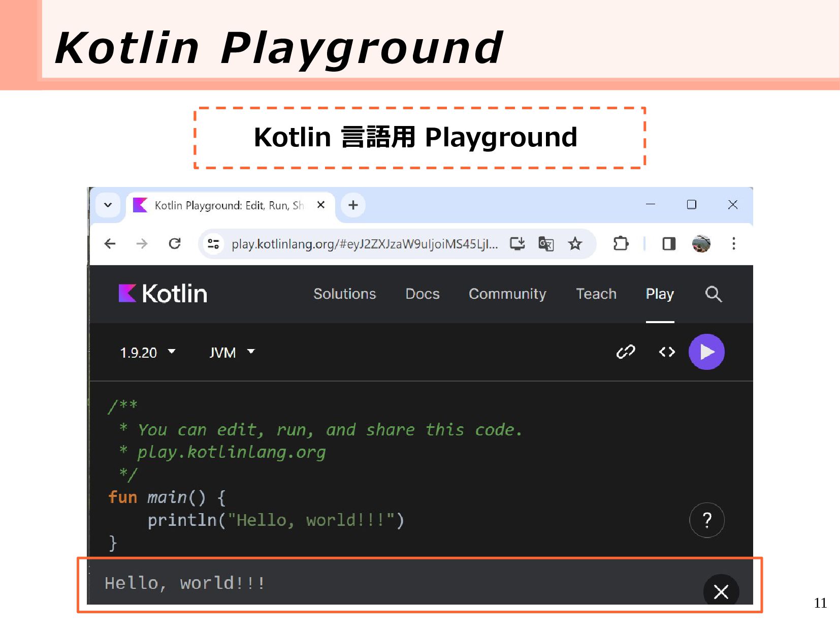Go to the Kotlin logo home link
This screenshot has width=840, height=630.
[163, 294]
